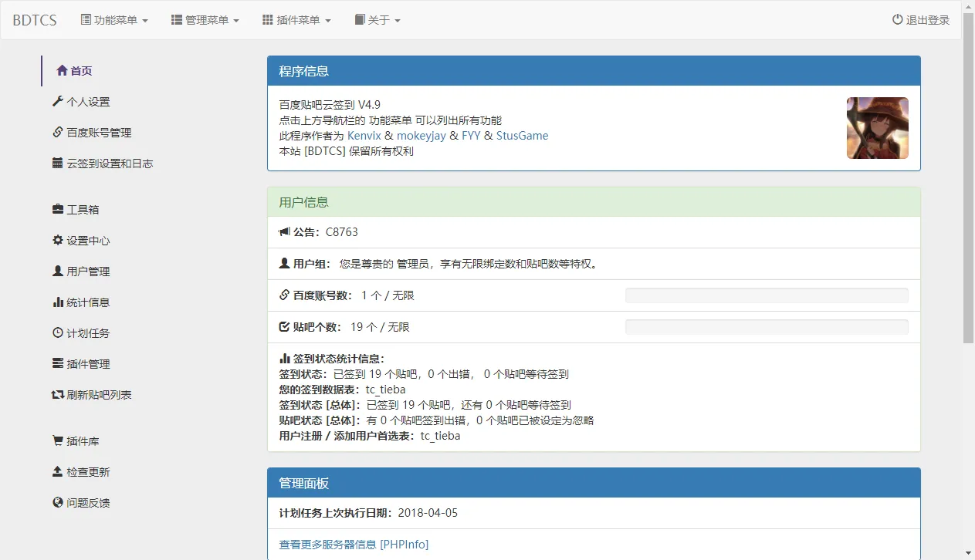Viewport: 975px width, 560px height.
Task: Click the home icon beside 首页
Action: (x=62, y=71)
